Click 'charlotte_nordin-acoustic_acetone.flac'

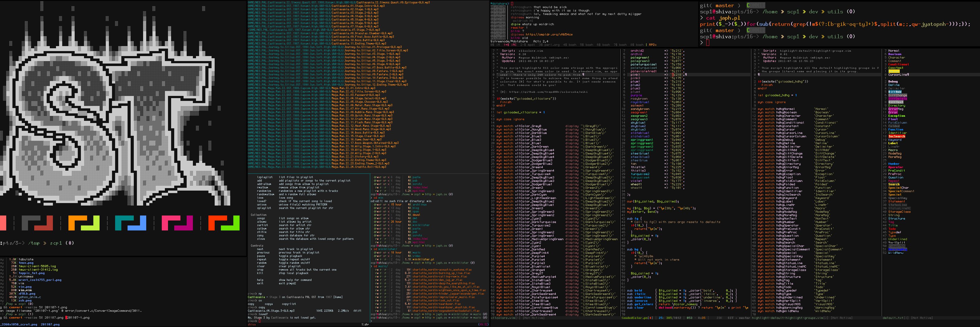click(442, 269)
